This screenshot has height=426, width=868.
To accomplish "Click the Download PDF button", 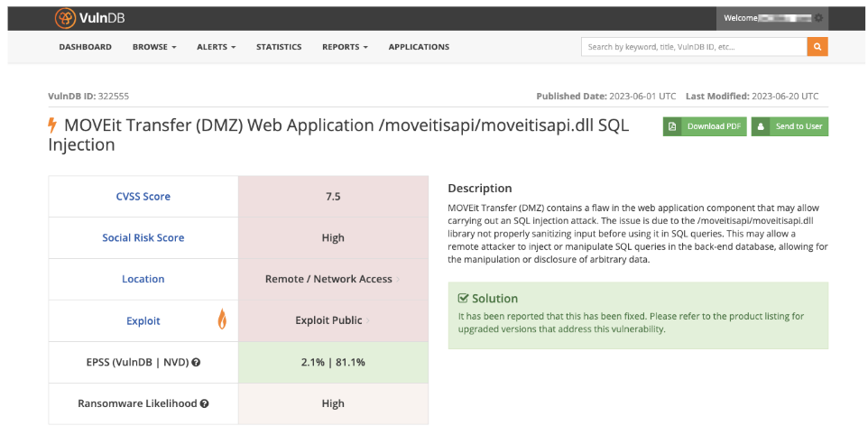I will 705,126.
